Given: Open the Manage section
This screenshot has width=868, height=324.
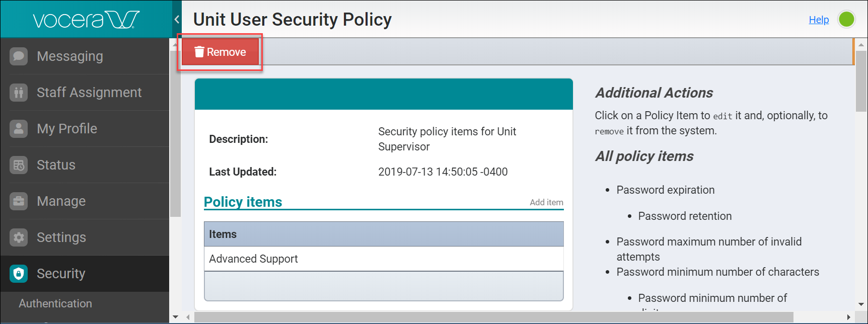Looking at the screenshot, I should (85, 201).
